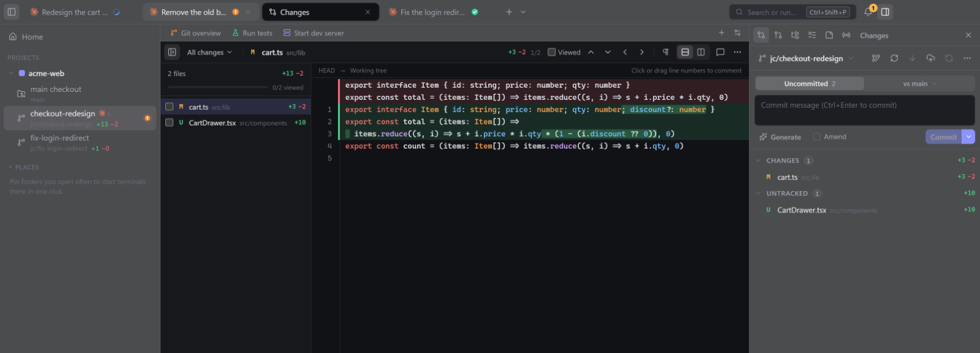The height and width of the screenshot is (353, 980).
Task: Select split diff view
Action: point(701,52)
